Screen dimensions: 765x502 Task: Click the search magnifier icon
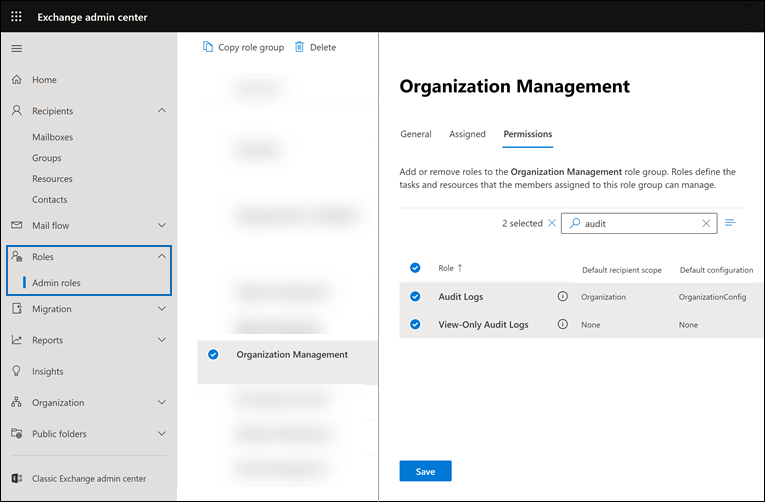pyautogui.click(x=575, y=223)
